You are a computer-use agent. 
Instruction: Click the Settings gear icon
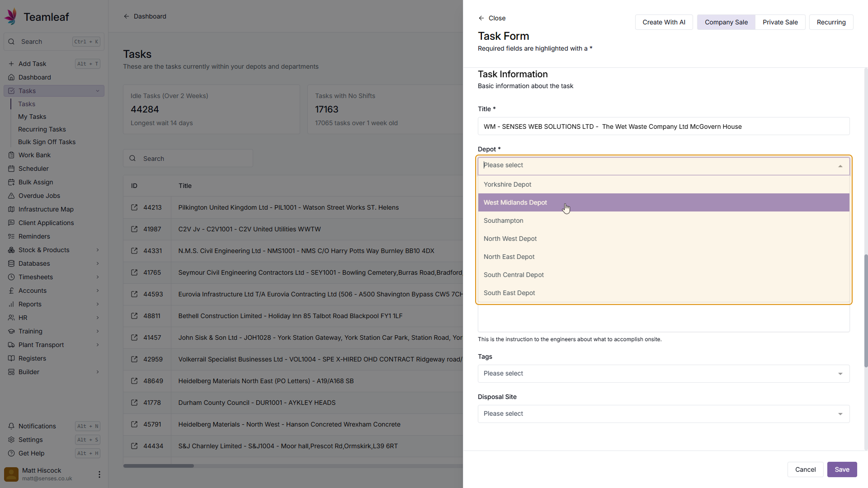[11, 440]
